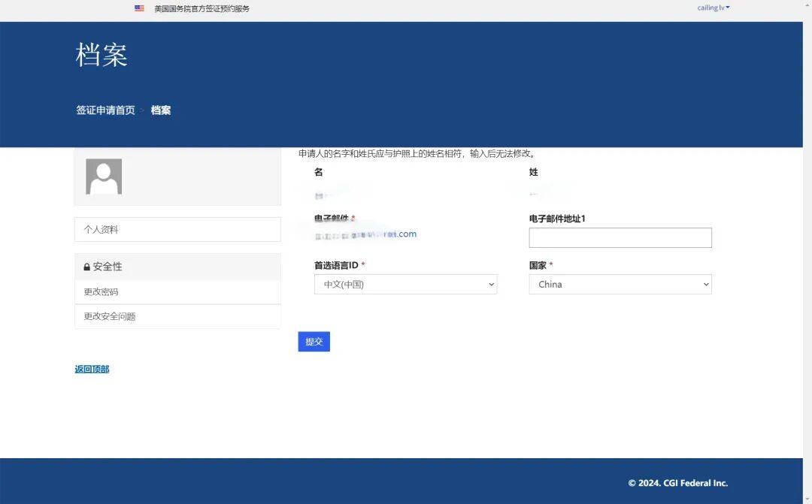Focus the 电子邮件地址1 input field

tap(620, 237)
